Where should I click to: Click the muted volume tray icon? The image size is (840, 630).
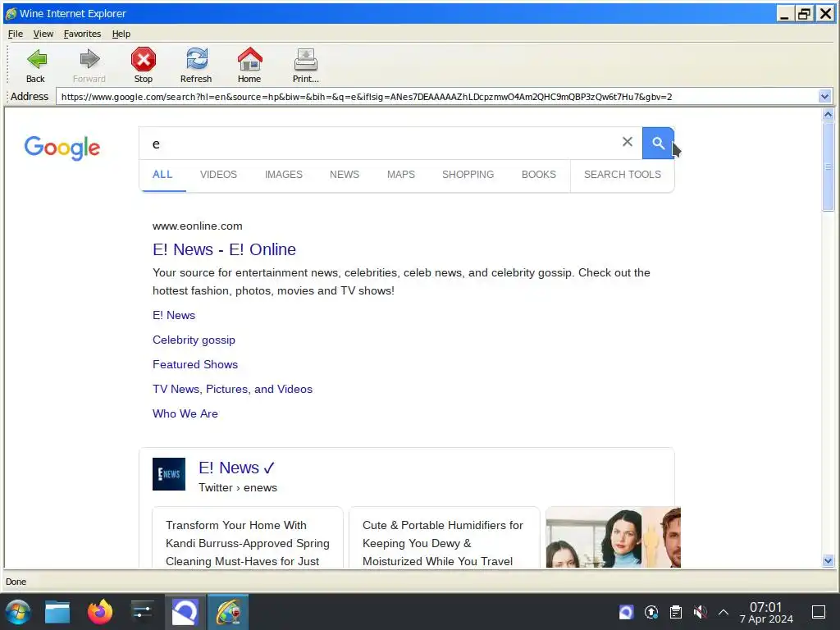pos(700,612)
